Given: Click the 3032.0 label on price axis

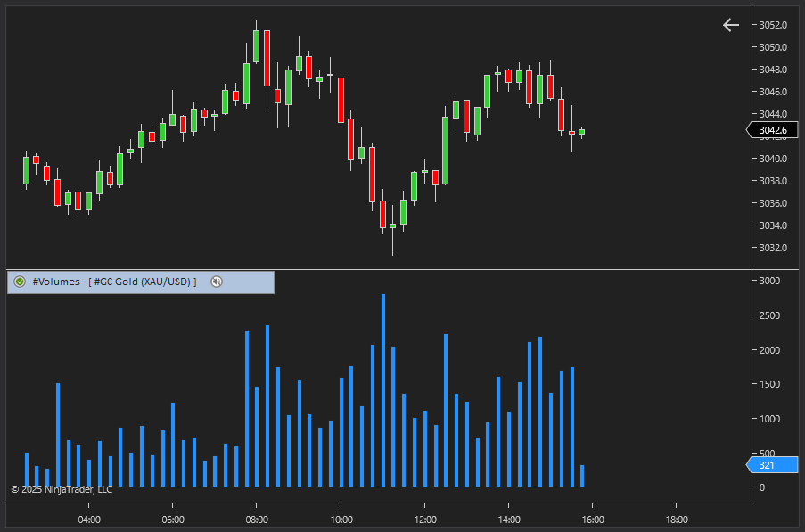Looking at the screenshot, I should (772, 248).
